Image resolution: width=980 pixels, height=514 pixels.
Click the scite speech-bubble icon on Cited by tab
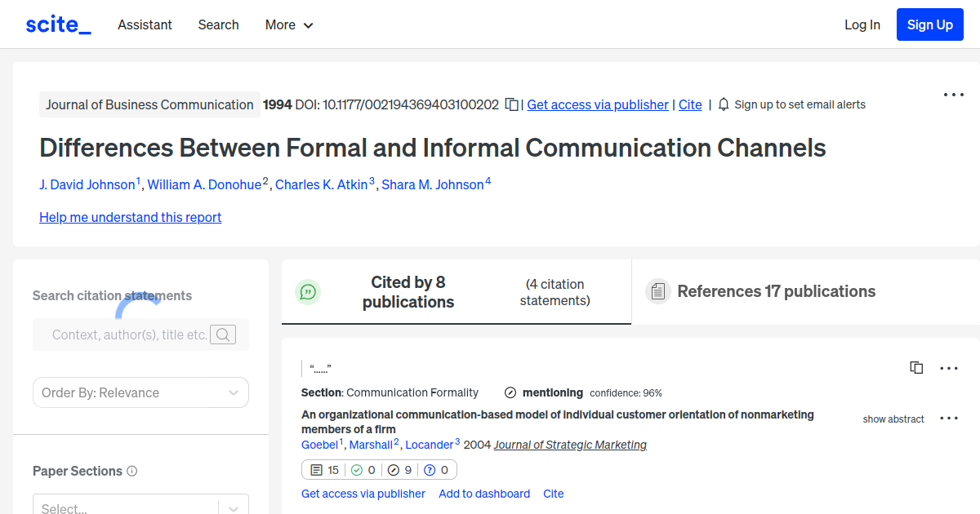pos(308,291)
